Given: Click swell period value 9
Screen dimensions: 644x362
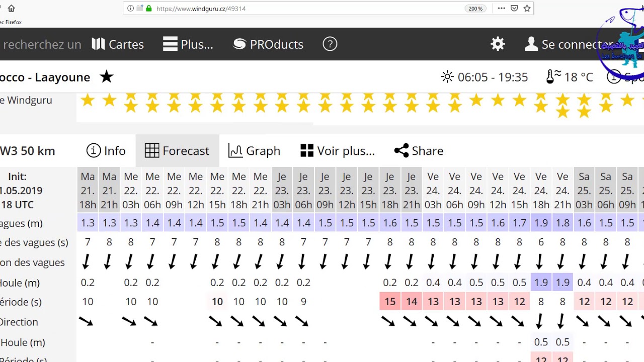Looking at the screenshot, I should [x=303, y=302].
